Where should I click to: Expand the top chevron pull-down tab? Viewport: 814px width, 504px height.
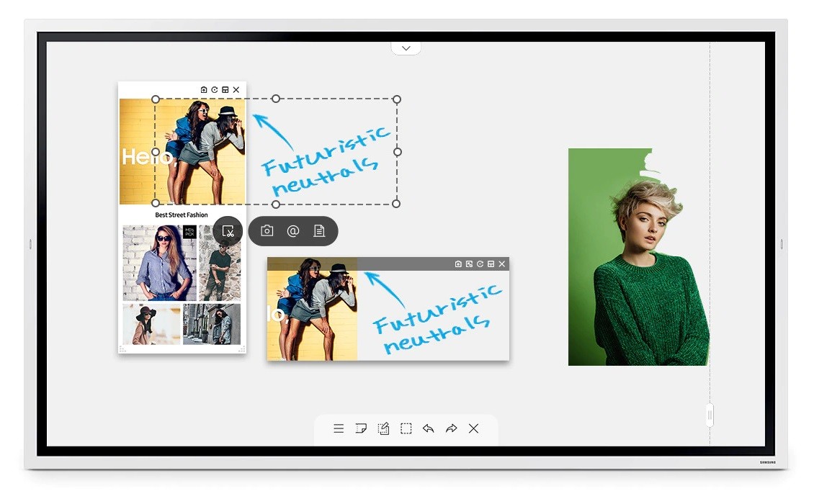[x=406, y=48]
